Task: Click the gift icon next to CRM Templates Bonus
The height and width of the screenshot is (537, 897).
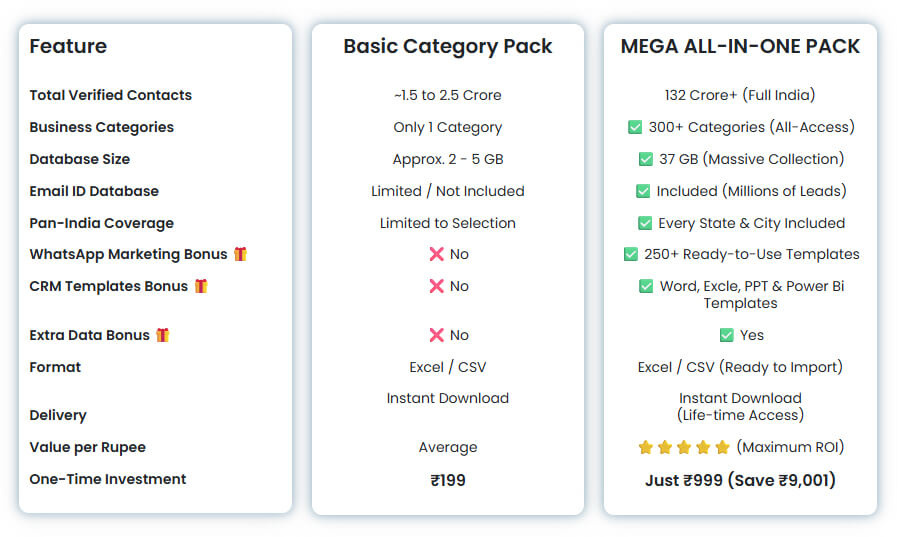Action: point(201,286)
